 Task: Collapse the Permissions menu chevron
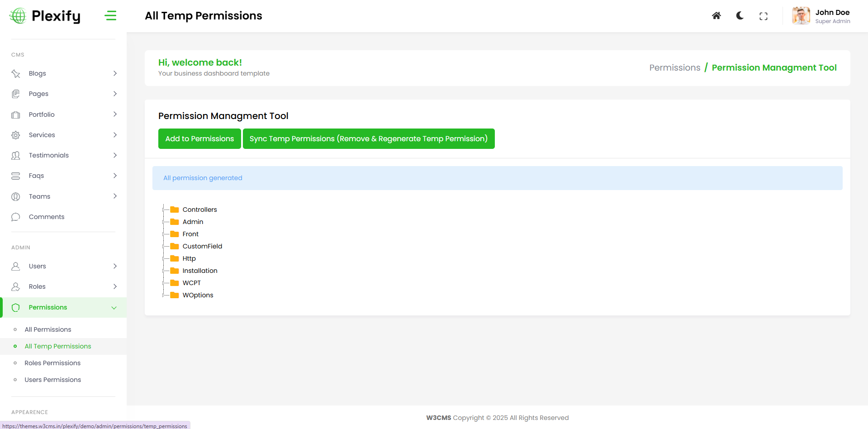[114, 308]
